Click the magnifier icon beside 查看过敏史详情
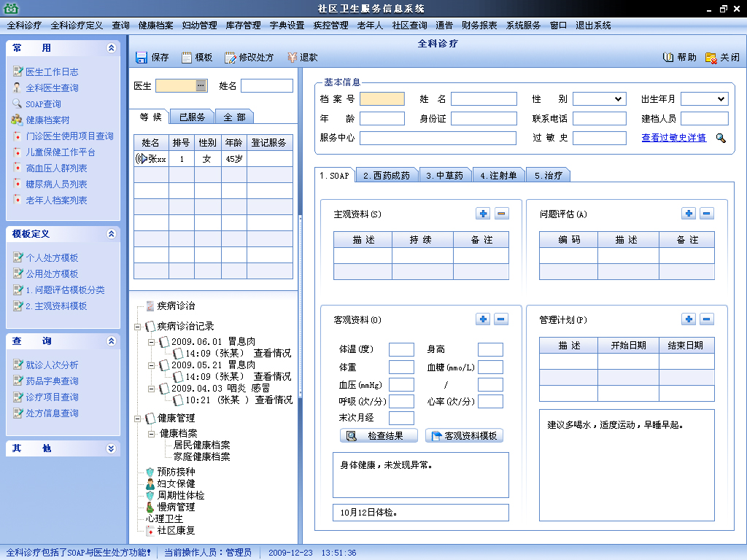Screen dimensions: 747x560 coord(721,138)
